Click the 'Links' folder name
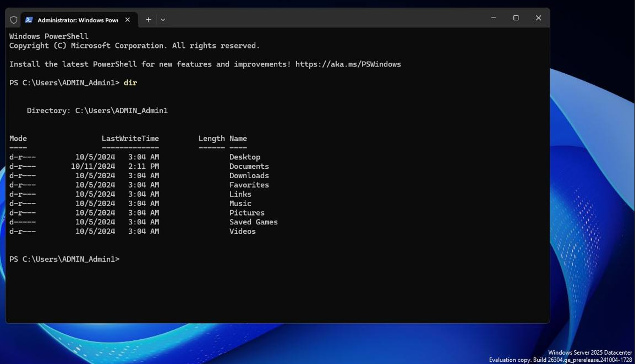This screenshot has width=635, height=364. point(240,194)
